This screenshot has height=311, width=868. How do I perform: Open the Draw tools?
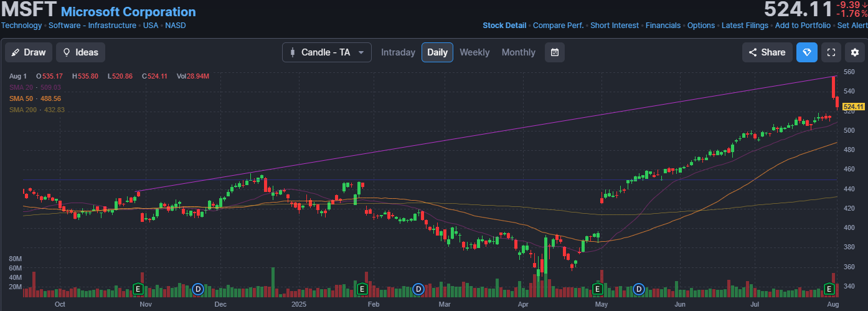point(29,52)
